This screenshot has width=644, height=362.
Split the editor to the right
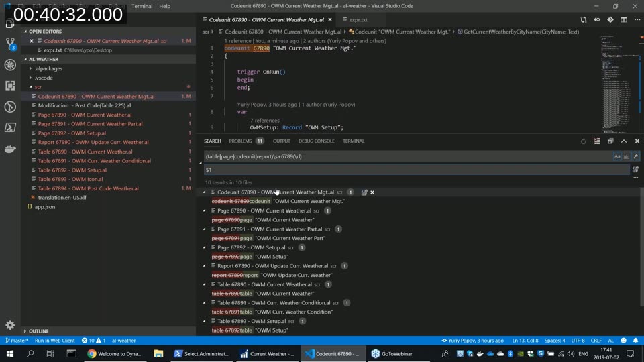coord(624,19)
